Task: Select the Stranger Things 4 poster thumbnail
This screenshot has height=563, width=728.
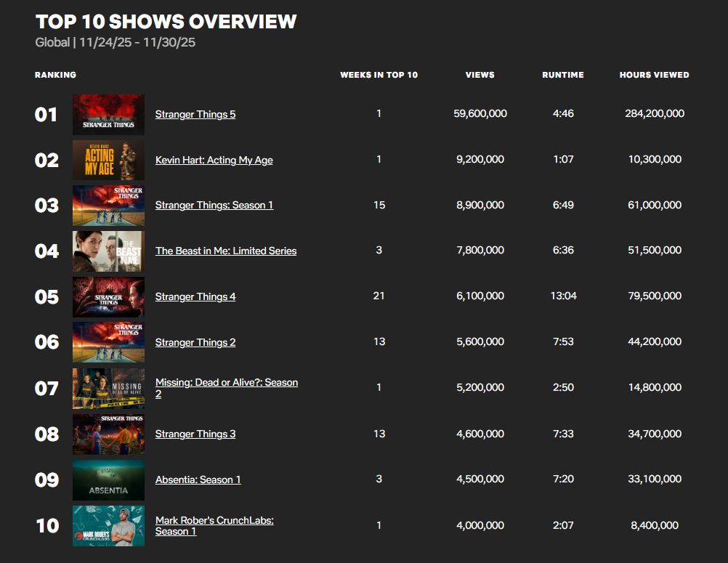Action: click(x=108, y=297)
